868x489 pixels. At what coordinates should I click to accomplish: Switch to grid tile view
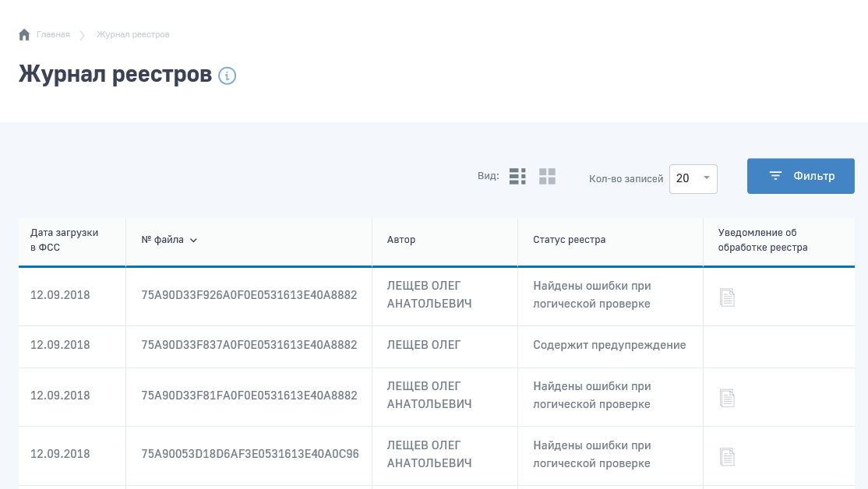[x=547, y=177]
